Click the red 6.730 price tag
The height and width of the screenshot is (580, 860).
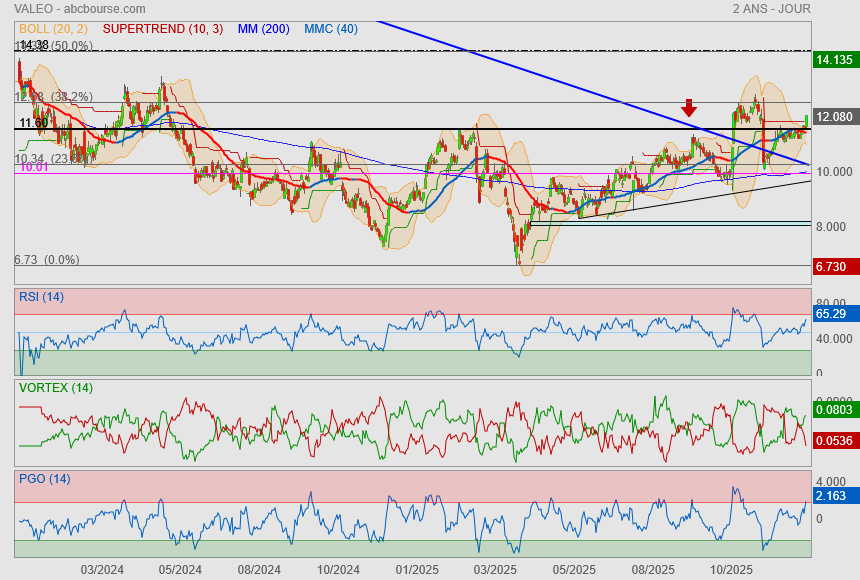(x=832, y=266)
